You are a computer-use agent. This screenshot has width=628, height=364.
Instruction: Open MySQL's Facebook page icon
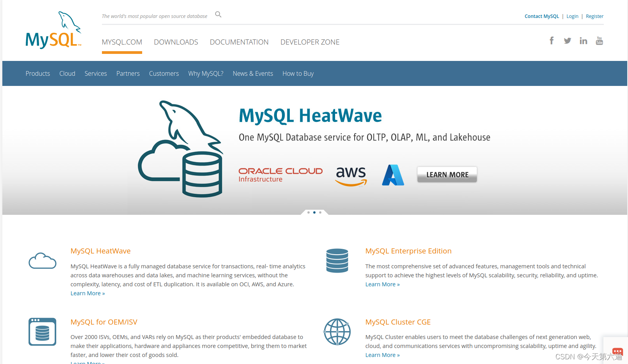click(x=551, y=41)
